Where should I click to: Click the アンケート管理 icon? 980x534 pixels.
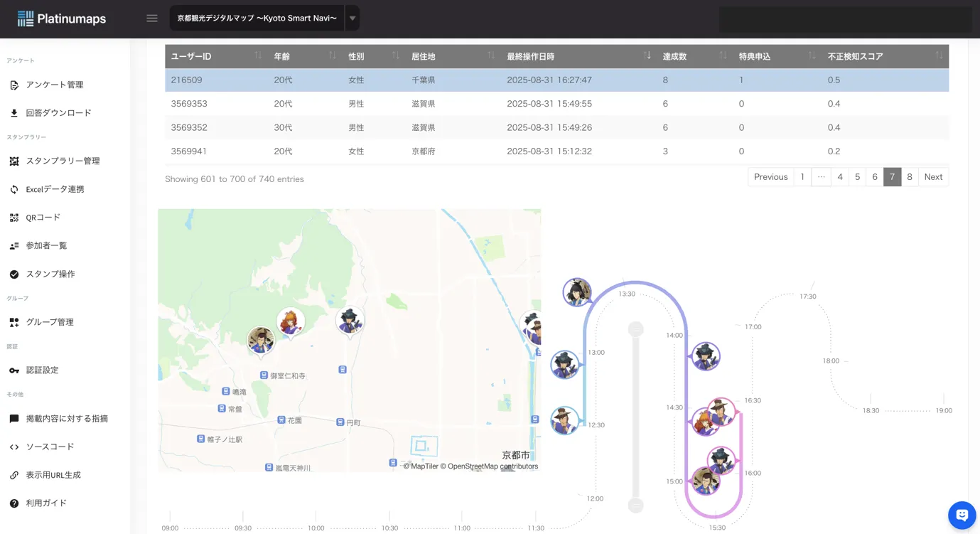pyautogui.click(x=14, y=85)
